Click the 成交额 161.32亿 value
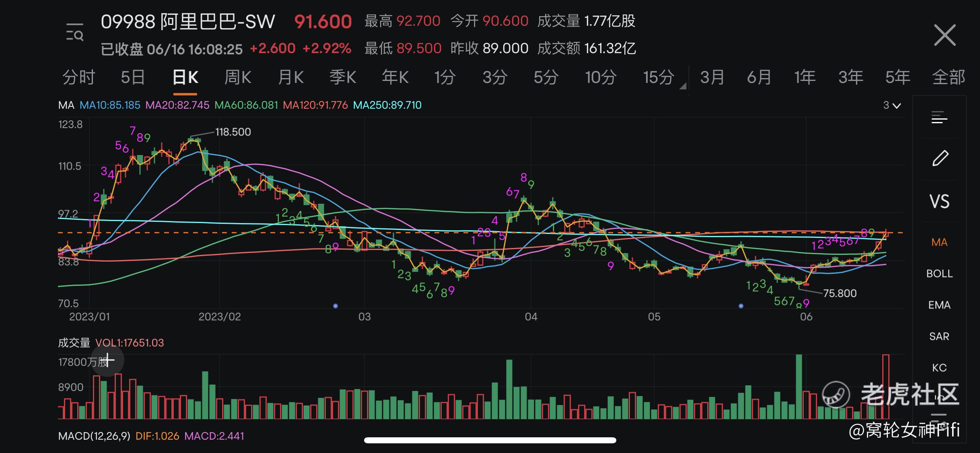980x453 pixels. point(587,49)
